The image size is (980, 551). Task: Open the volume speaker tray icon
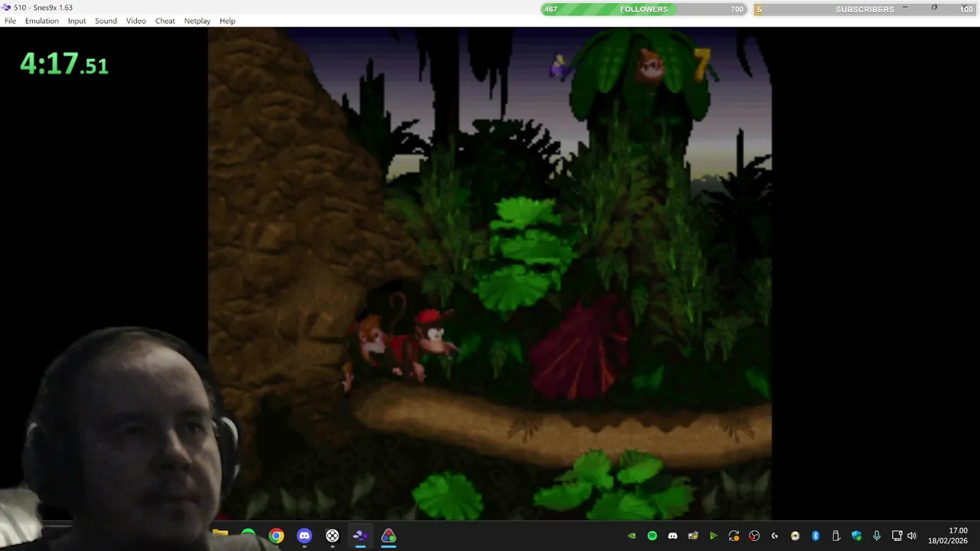pyautogui.click(x=911, y=536)
